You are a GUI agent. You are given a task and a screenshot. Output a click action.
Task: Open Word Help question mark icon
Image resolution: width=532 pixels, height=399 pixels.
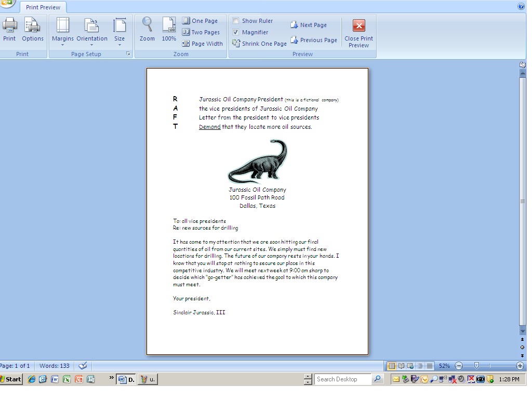[x=521, y=6]
